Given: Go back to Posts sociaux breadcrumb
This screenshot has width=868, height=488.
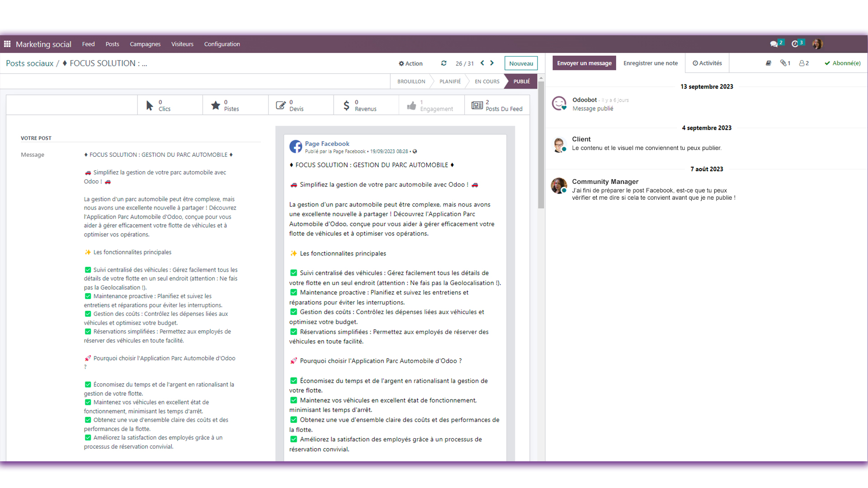Looking at the screenshot, I should [30, 63].
